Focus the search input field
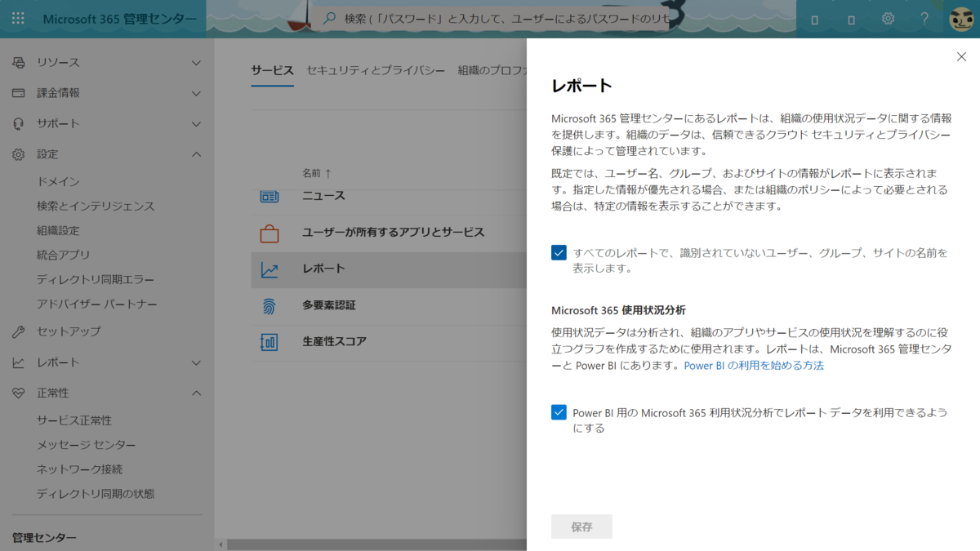 pos(492,18)
